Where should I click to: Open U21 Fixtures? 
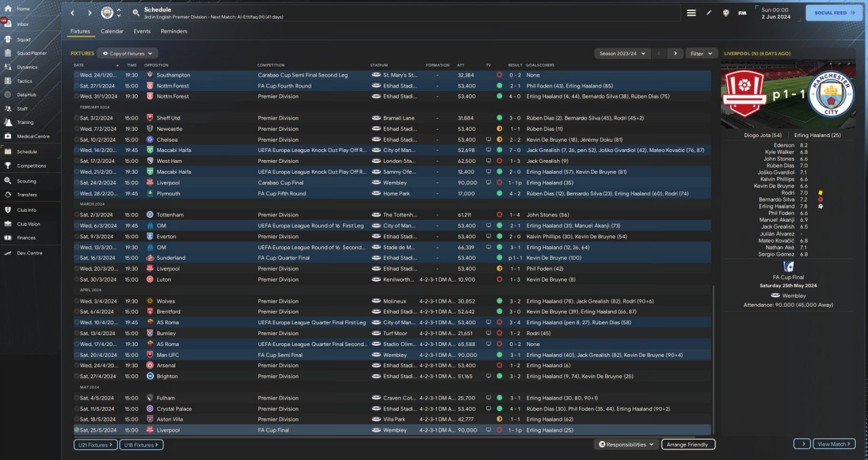pyautogui.click(x=95, y=444)
